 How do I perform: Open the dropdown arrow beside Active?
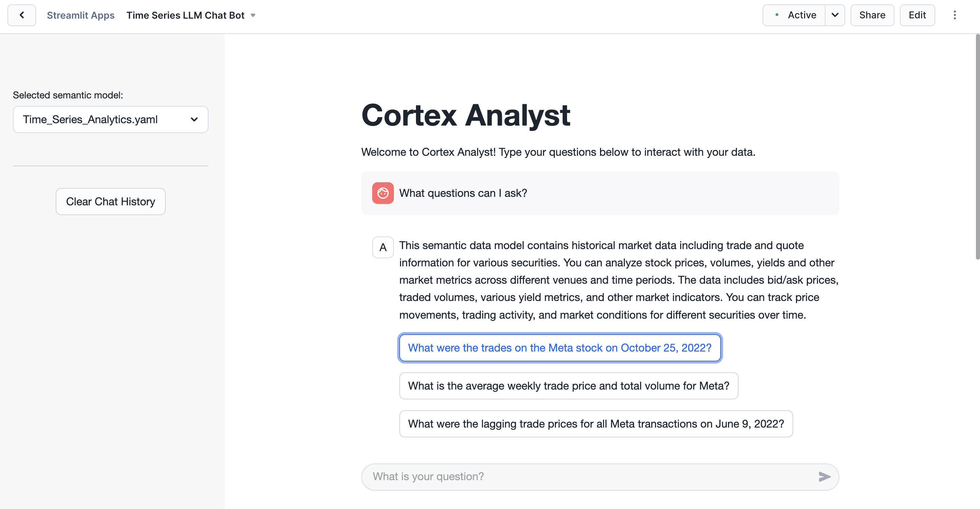[x=835, y=15]
